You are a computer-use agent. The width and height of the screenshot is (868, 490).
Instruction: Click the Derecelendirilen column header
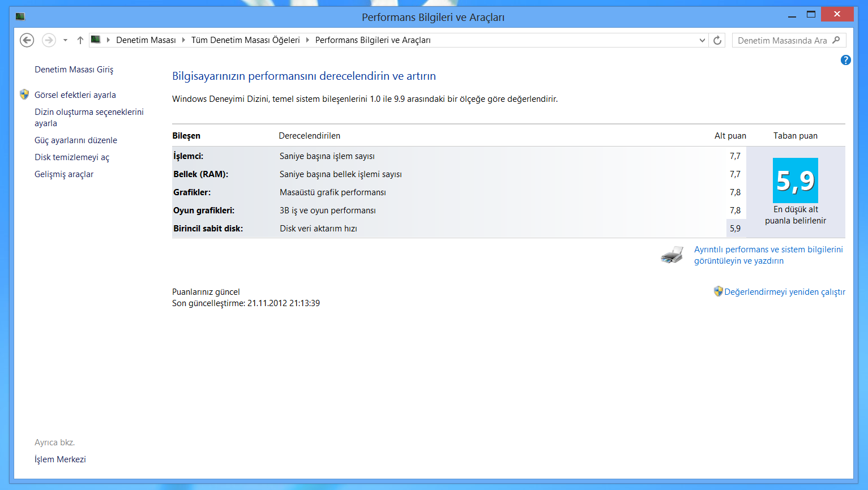coord(310,136)
